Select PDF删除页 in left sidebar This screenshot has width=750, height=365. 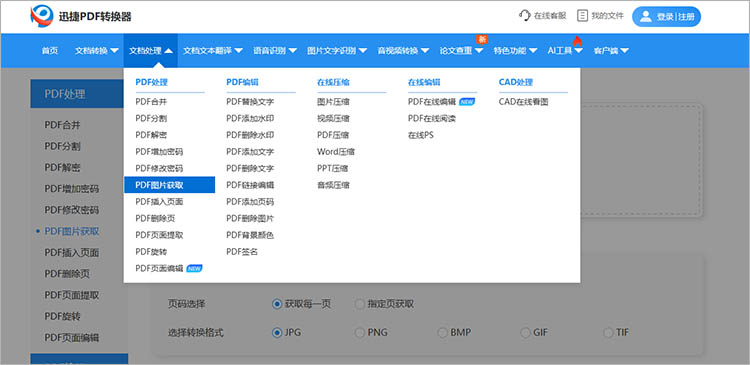[67, 274]
